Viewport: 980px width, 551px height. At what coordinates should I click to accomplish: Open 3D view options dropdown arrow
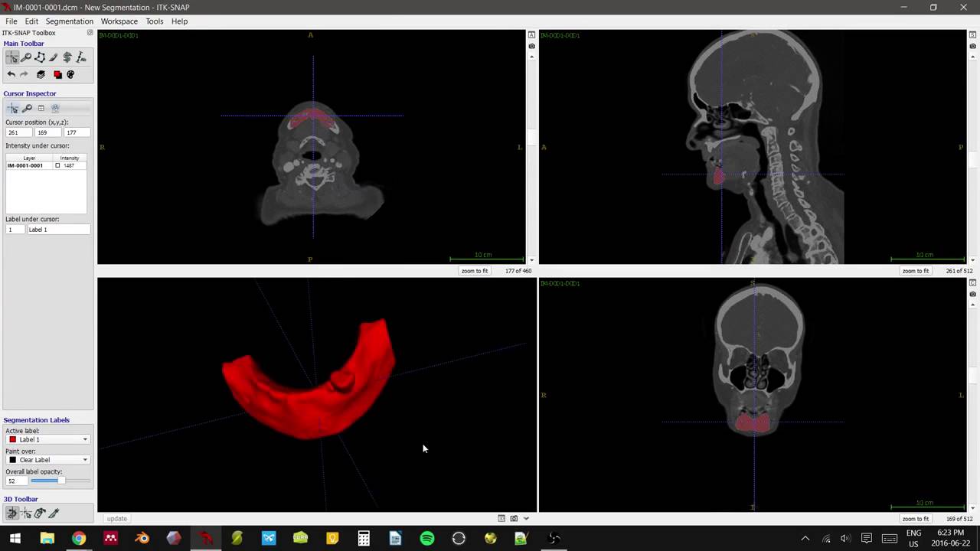[x=526, y=518]
